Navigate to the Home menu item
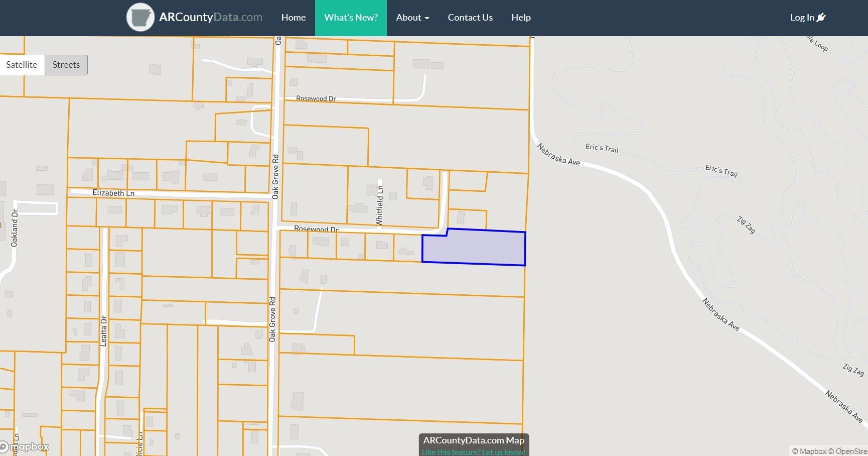The height and width of the screenshot is (456, 868). click(x=293, y=17)
